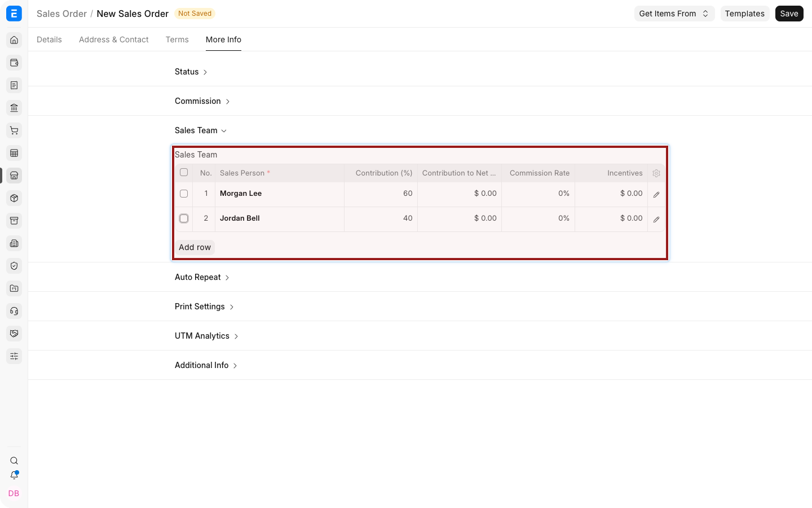Click the Contribution (%) column header

(x=381, y=173)
